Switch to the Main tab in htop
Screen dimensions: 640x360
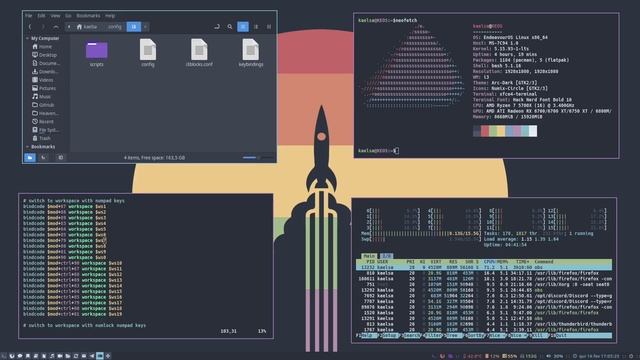pyautogui.click(x=369, y=256)
